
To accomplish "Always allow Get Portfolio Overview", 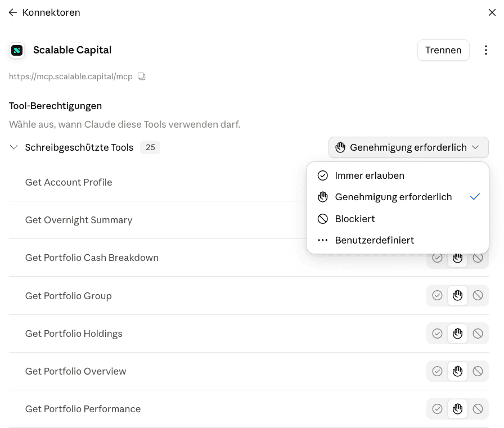I will [437, 371].
